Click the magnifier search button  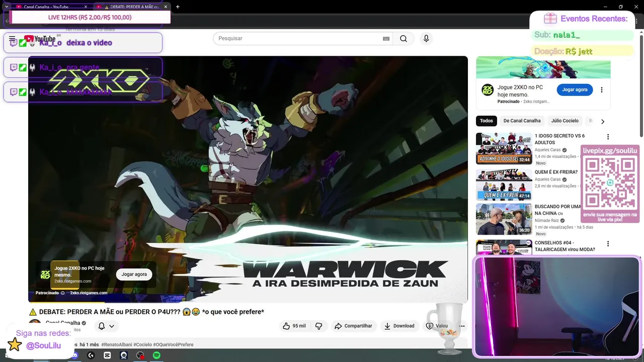pos(404,39)
